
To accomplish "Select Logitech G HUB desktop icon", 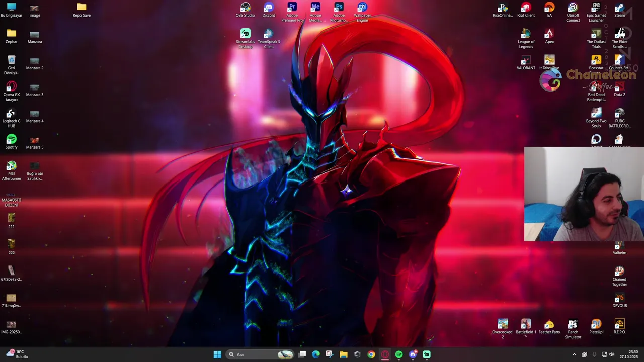I will [11, 118].
